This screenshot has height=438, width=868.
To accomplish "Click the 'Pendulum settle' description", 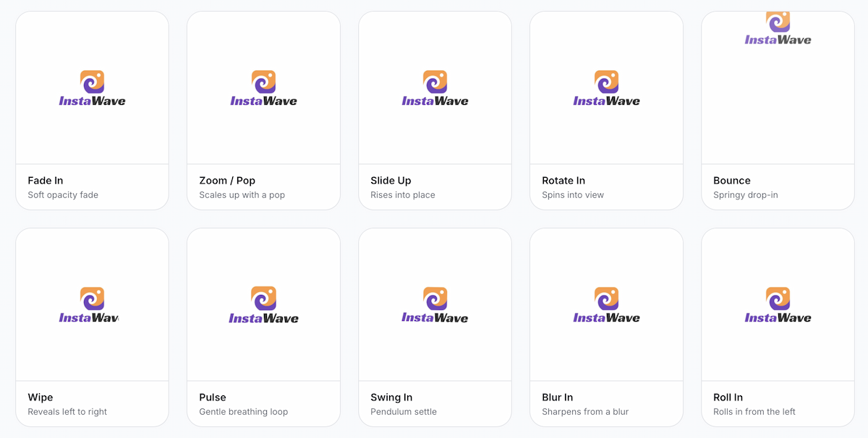I will coord(404,412).
